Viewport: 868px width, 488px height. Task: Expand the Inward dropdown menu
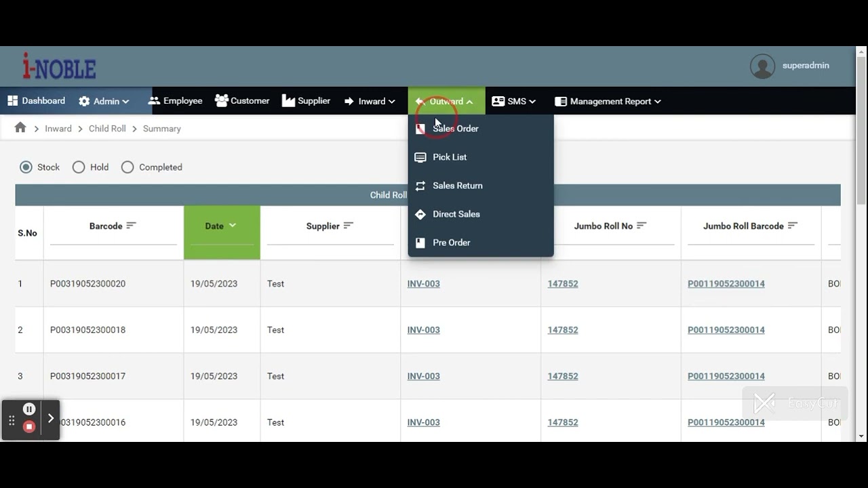click(370, 101)
